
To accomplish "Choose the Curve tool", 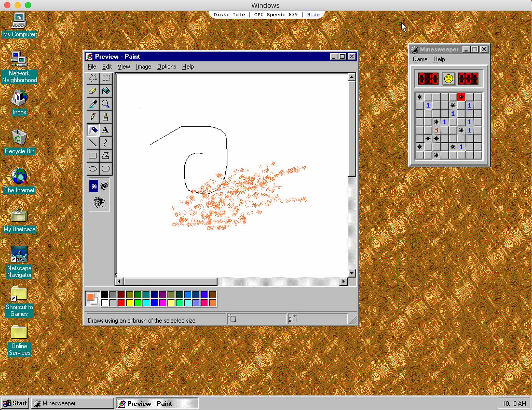I will coord(106,143).
